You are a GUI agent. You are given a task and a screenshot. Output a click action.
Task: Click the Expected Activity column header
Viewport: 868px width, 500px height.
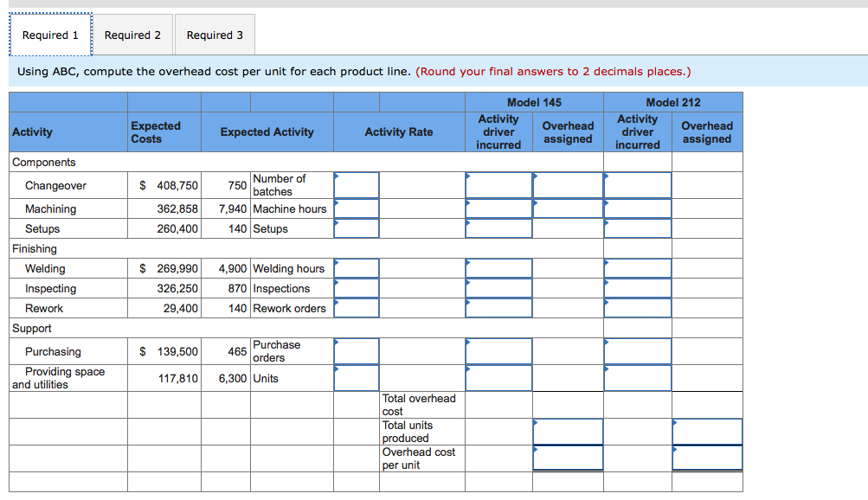tap(267, 131)
